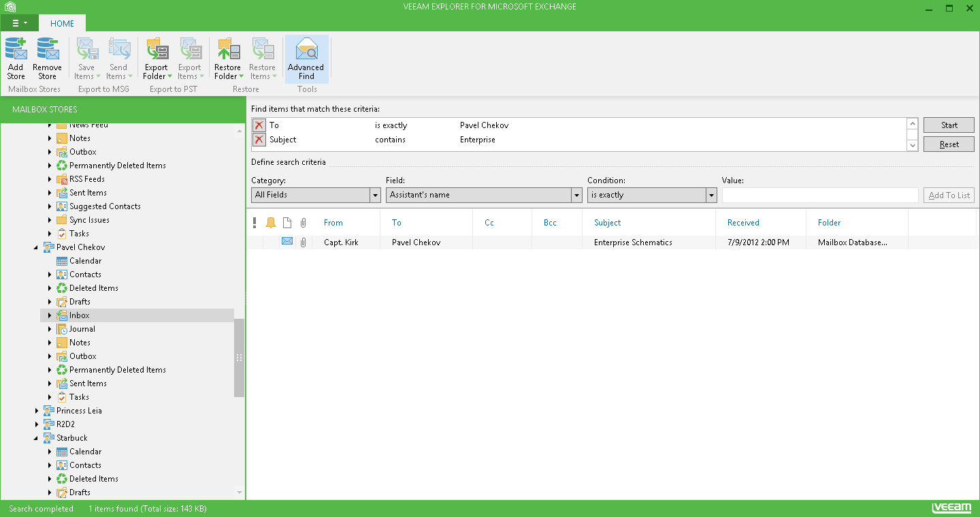Delete the 'Subject contains Enterprise' criterion via red X

259,140
